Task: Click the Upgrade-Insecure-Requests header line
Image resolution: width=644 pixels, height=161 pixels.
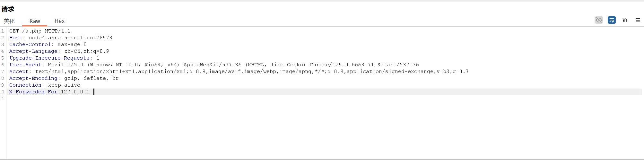Action: click(x=54, y=58)
